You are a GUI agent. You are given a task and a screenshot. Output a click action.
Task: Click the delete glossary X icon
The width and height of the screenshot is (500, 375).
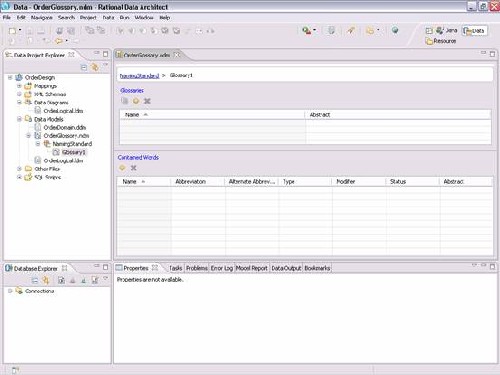[147, 101]
